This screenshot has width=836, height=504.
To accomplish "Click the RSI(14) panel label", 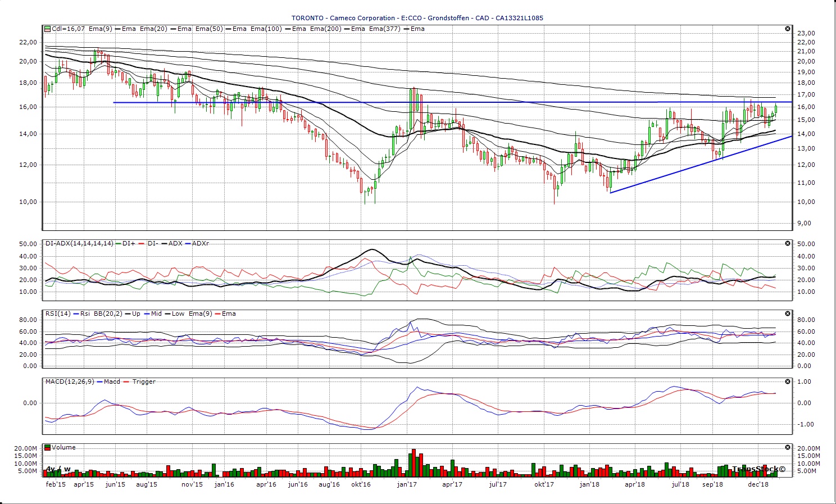I will pyautogui.click(x=57, y=314).
